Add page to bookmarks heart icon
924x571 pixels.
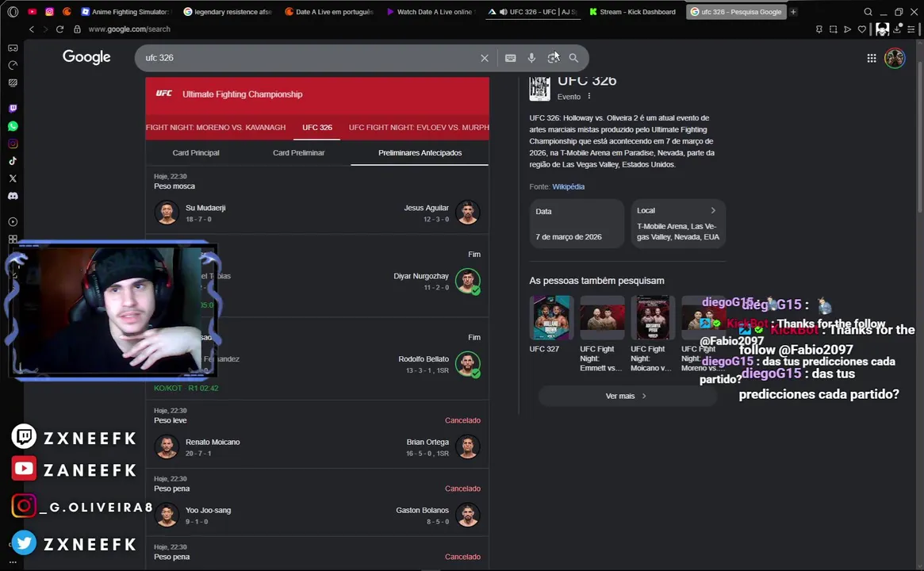pyautogui.click(x=862, y=29)
